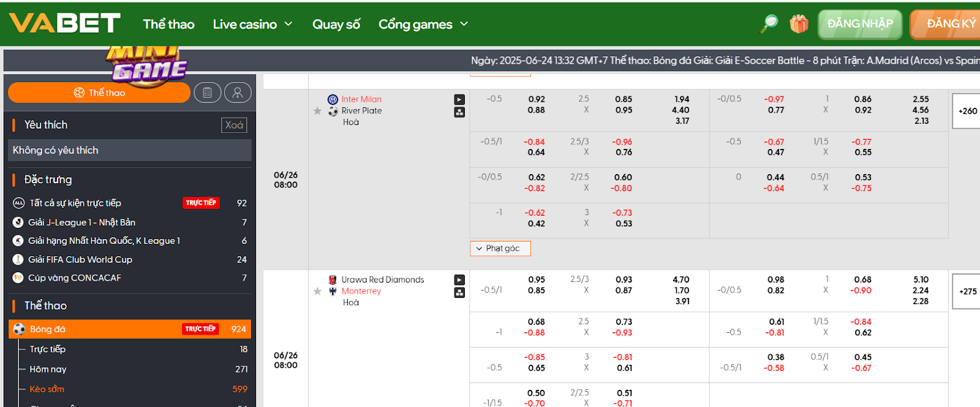Select first-half 1X2 odds 2.55 for Inter Milan

[x=921, y=99]
